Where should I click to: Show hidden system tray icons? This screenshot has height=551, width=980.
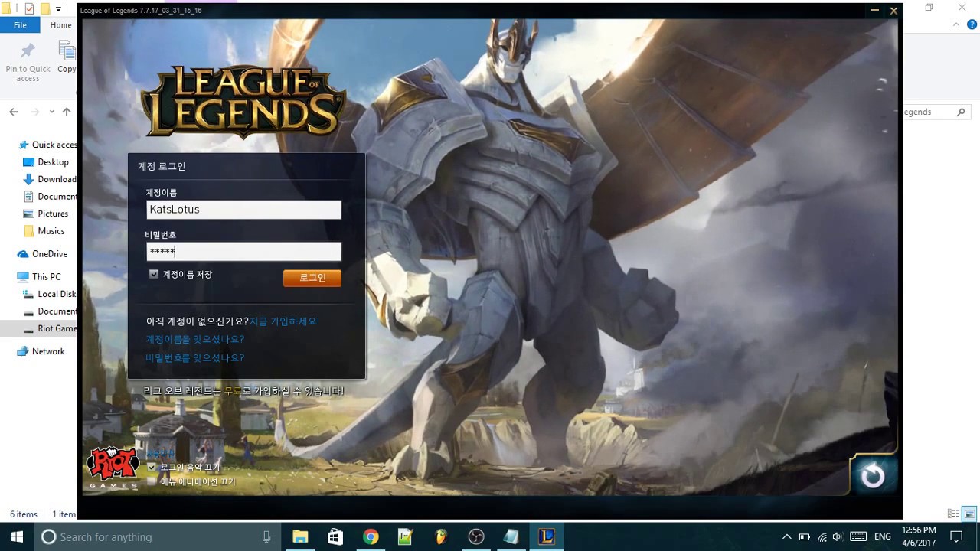pyautogui.click(x=786, y=537)
